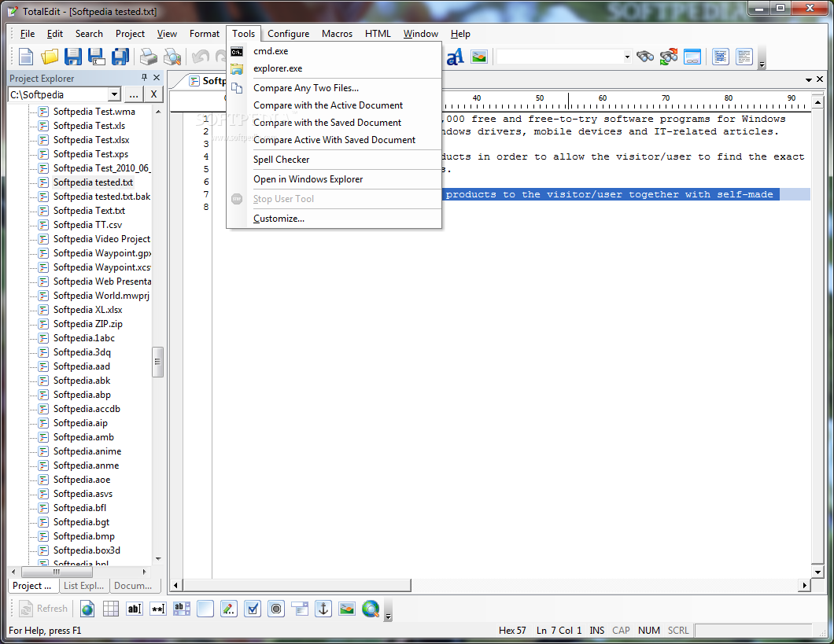Choose Open in Windows Explorer

[x=334, y=179]
